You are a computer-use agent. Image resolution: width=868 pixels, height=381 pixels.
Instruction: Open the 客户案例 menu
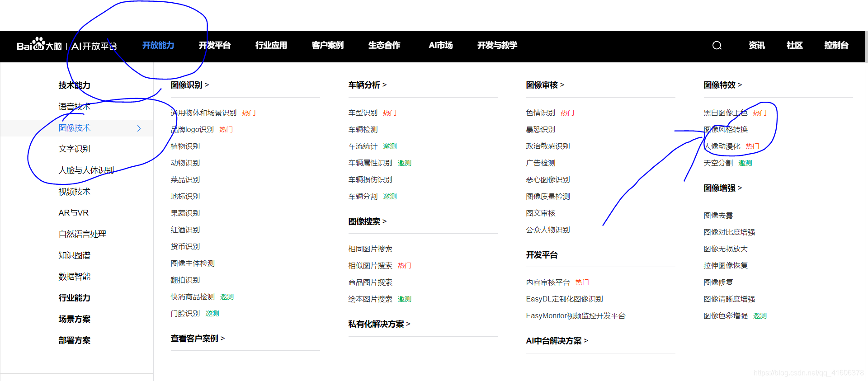pos(328,45)
